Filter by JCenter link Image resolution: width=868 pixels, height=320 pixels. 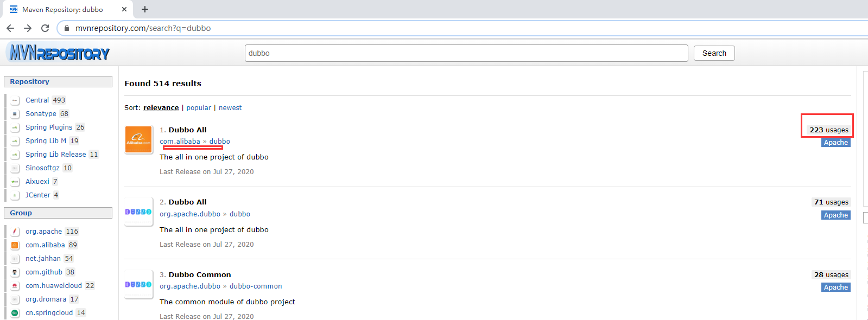[x=38, y=195]
